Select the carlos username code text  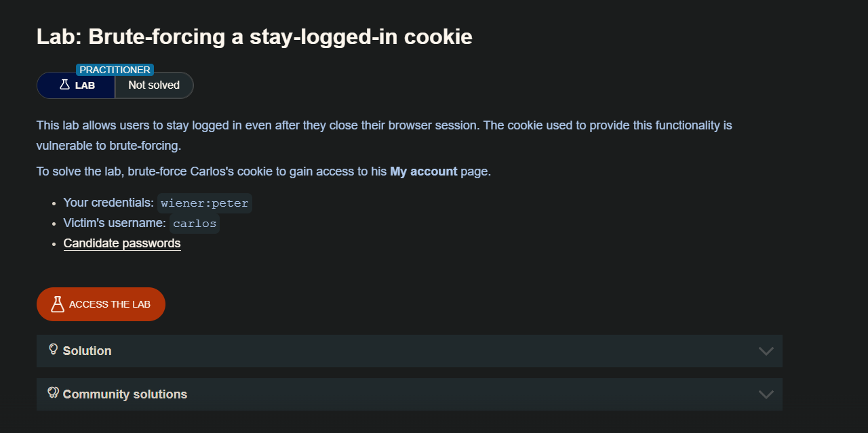(x=195, y=224)
